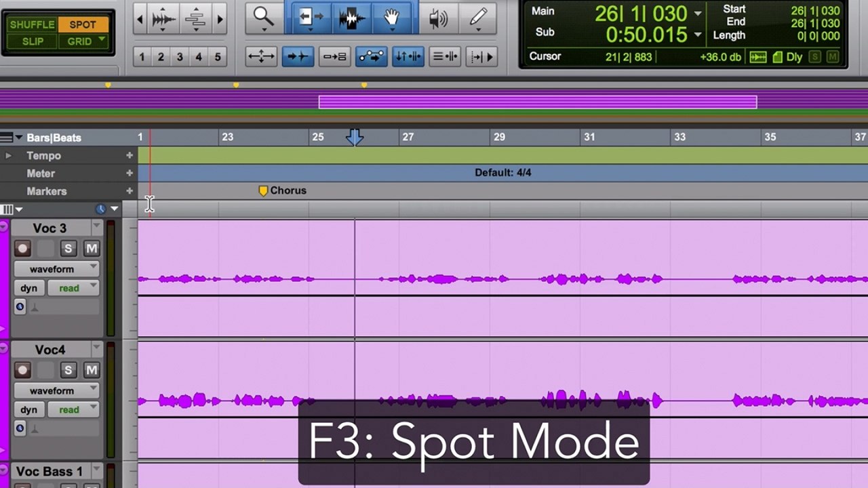Click horizontal zoom in right arrow
The height and width of the screenshot is (488, 868).
220,20
